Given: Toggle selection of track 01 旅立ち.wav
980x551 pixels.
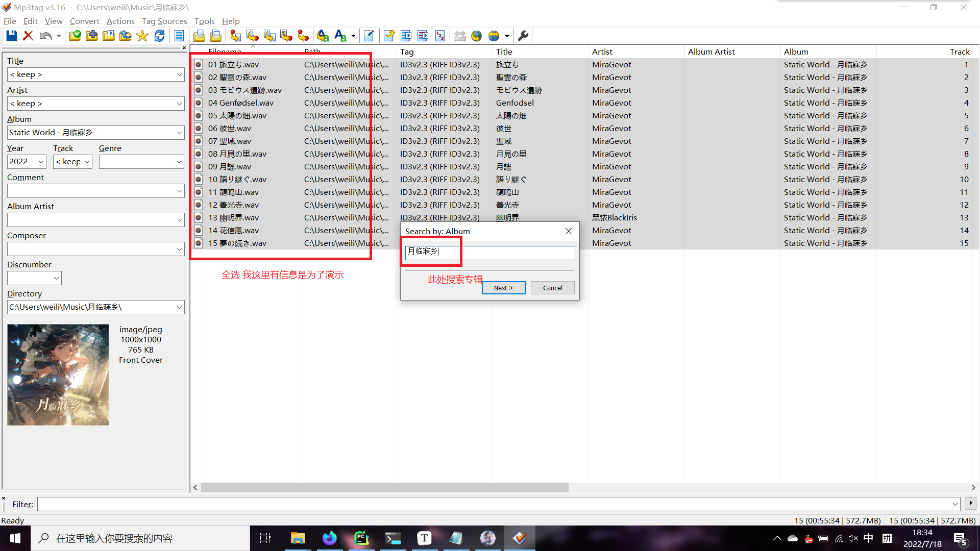Looking at the screenshot, I should pos(200,64).
